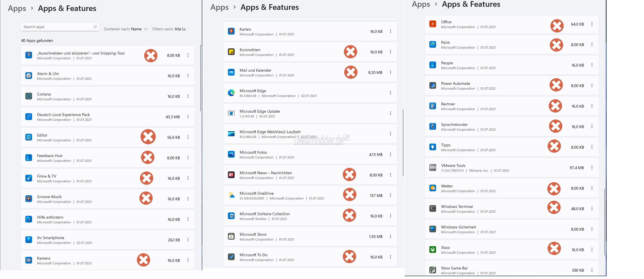This screenshot has height=279, width=644.
Task: Click the Microsoft News app icon
Action: pos(231,175)
